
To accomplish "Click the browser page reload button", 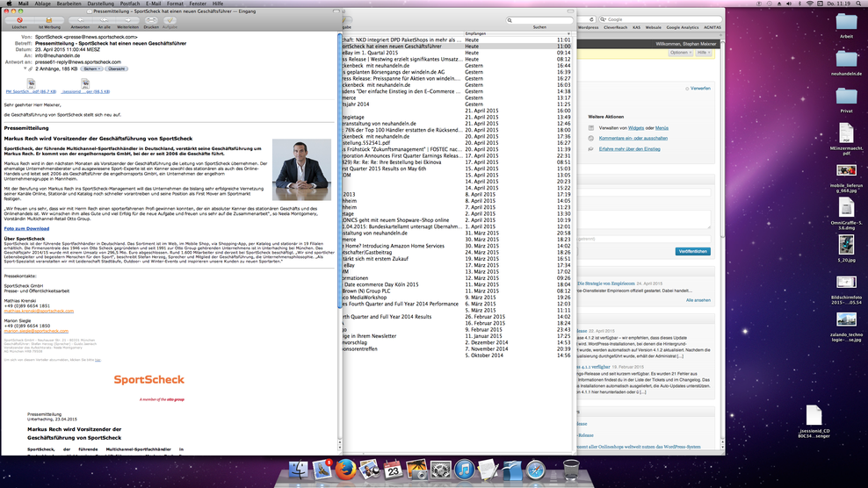I will click(591, 19).
